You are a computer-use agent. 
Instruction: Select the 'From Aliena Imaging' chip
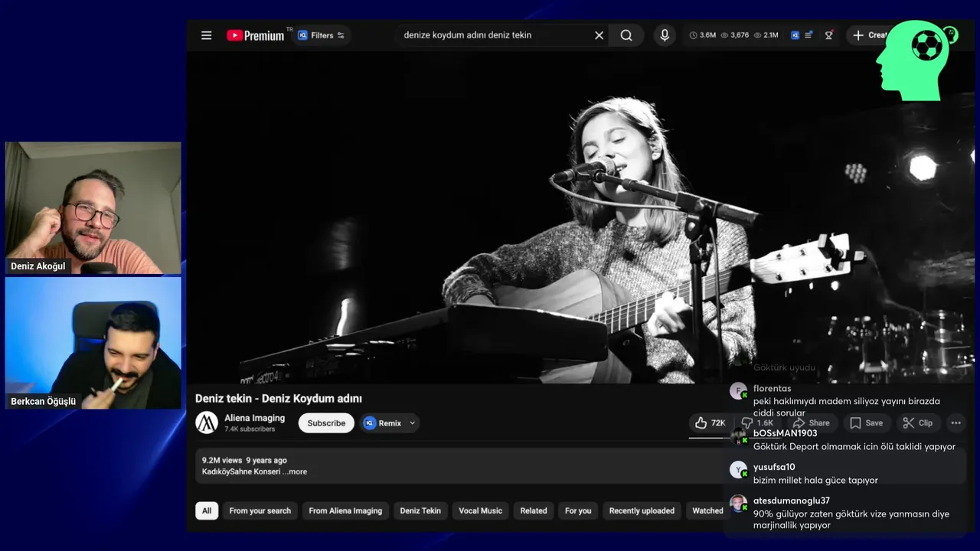[345, 510]
